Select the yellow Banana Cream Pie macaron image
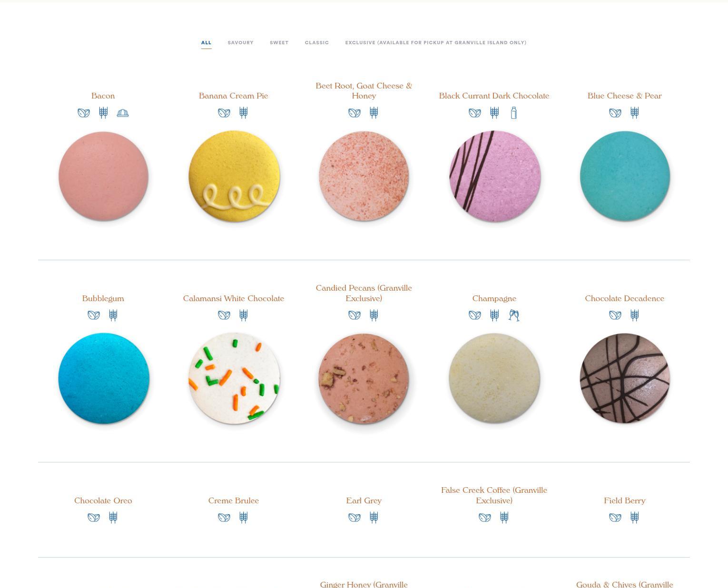 coord(234,176)
